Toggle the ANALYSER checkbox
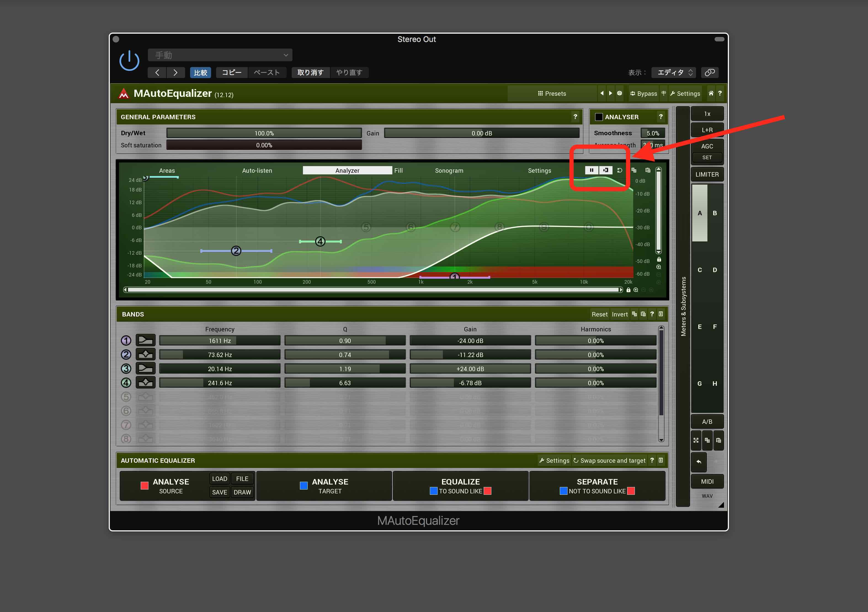Screen dimensions: 868x612 [x=599, y=117]
